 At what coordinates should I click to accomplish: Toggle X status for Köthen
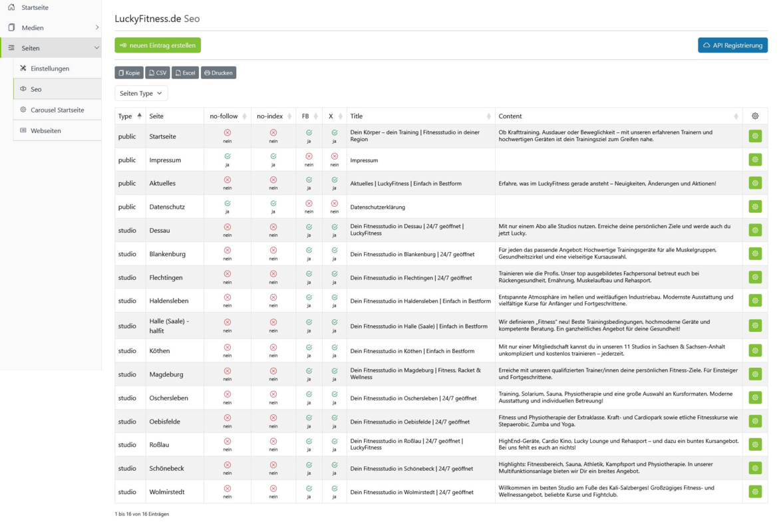pos(334,347)
